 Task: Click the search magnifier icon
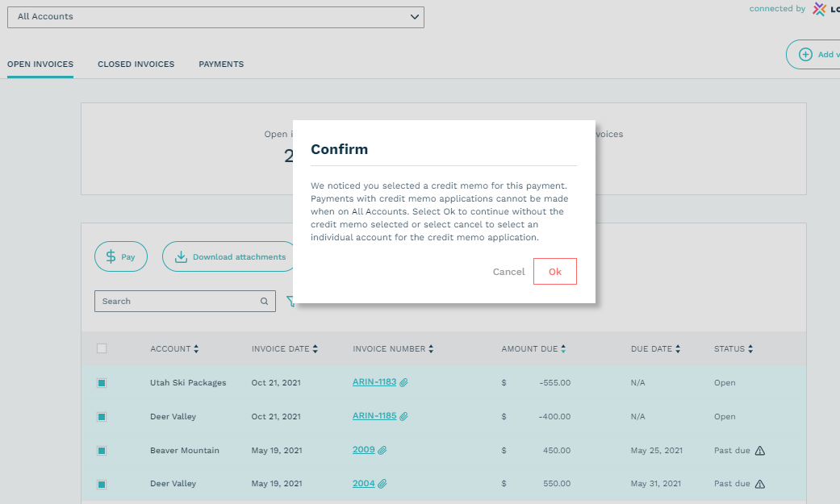click(x=264, y=302)
